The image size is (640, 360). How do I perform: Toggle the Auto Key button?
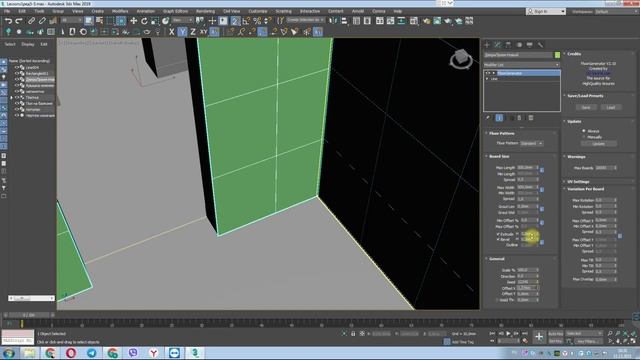pyautogui.click(x=555, y=333)
